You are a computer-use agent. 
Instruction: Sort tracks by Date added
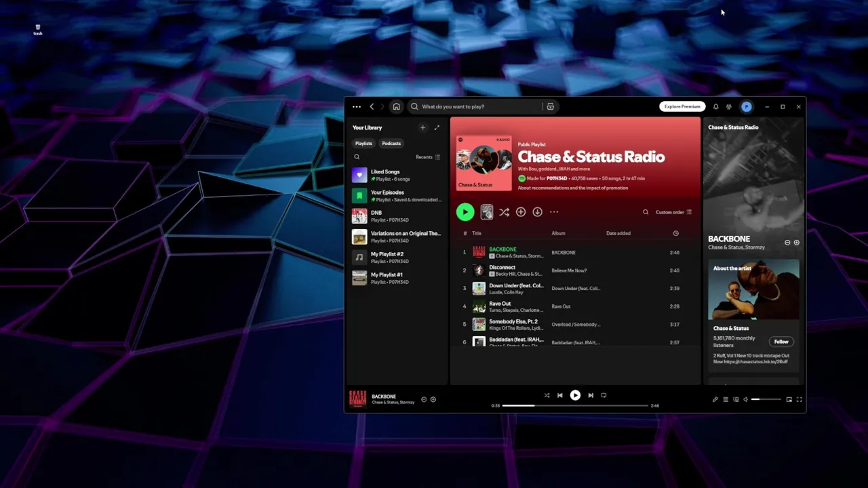click(618, 233)
